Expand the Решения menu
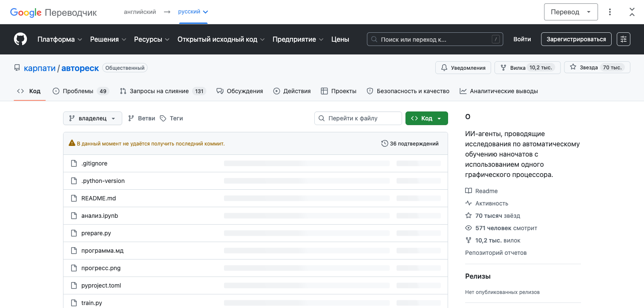 click(x=108, y=39)
